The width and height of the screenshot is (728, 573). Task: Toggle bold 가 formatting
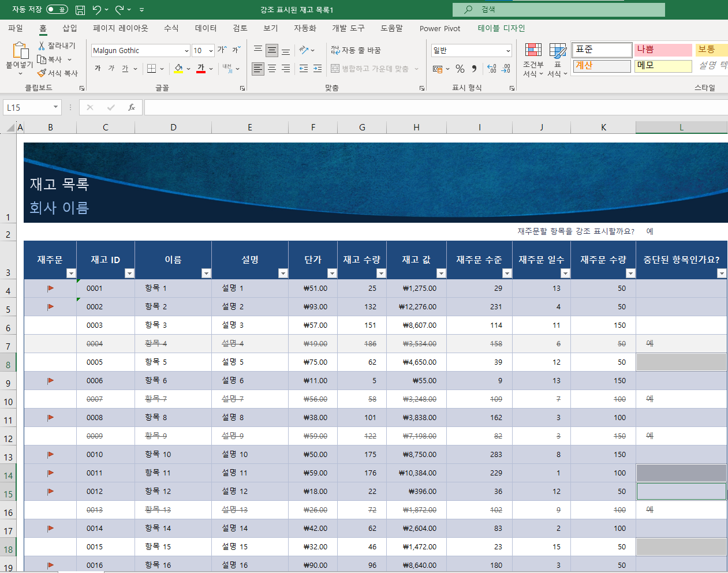pos(98,69)
